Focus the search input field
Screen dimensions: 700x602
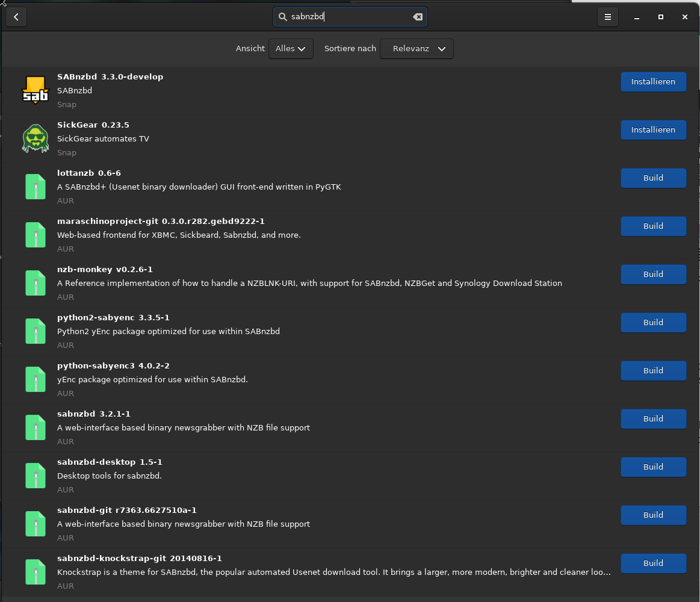coord(349,17)
